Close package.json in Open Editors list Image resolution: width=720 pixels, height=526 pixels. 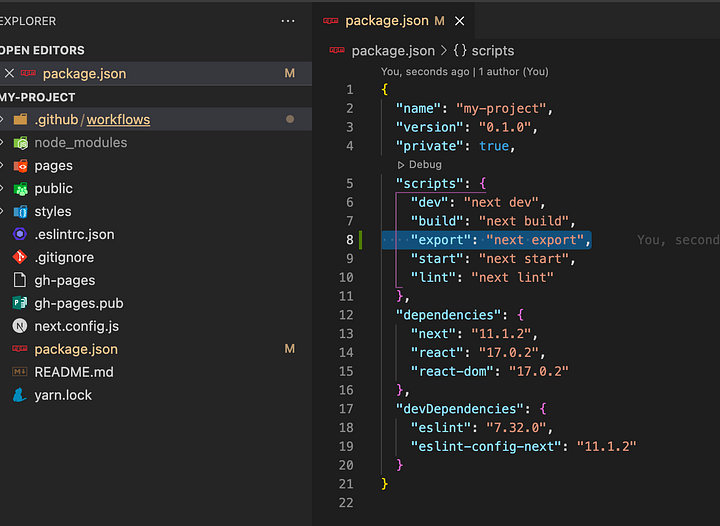click(x=9, y=73)
